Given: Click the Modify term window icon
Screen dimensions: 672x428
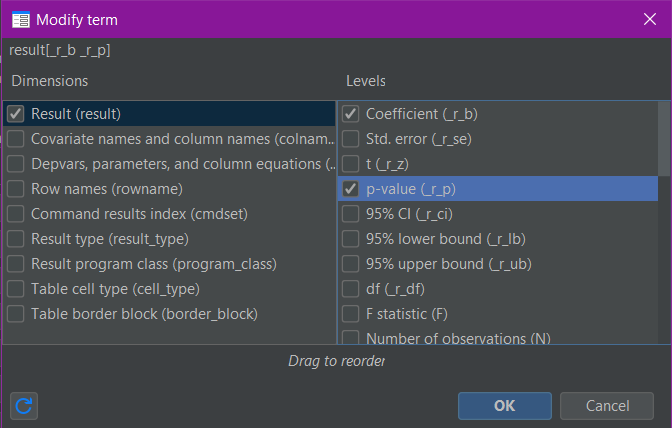Looking at the screenshot, I should point(20,19).
